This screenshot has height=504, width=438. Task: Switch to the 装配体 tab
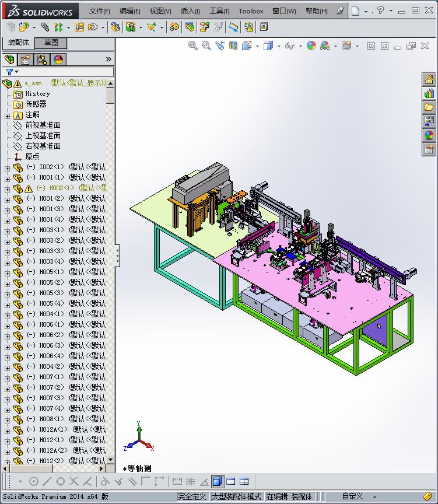tap(18, 43)
